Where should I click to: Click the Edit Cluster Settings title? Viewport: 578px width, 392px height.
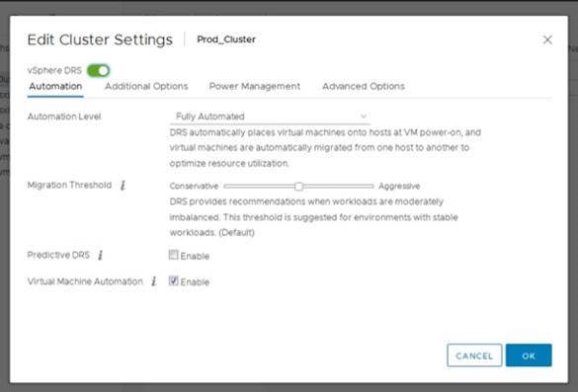[100, 39]
